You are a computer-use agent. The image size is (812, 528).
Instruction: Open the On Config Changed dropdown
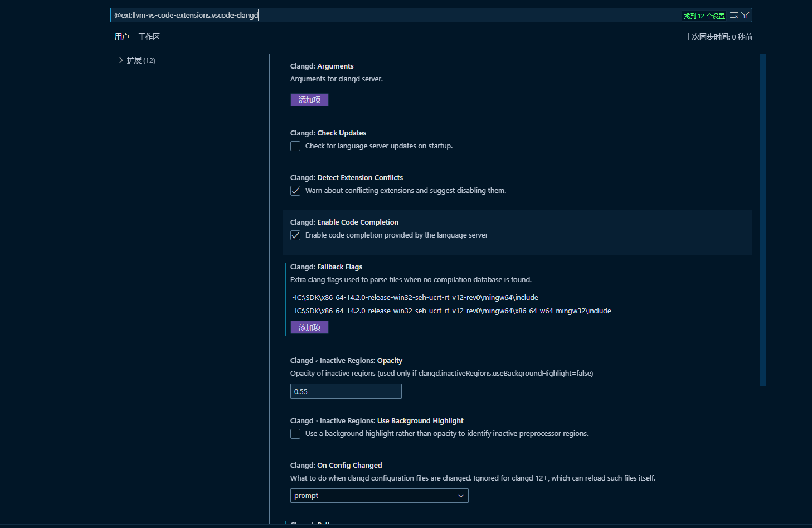click(x=379, y=495)
